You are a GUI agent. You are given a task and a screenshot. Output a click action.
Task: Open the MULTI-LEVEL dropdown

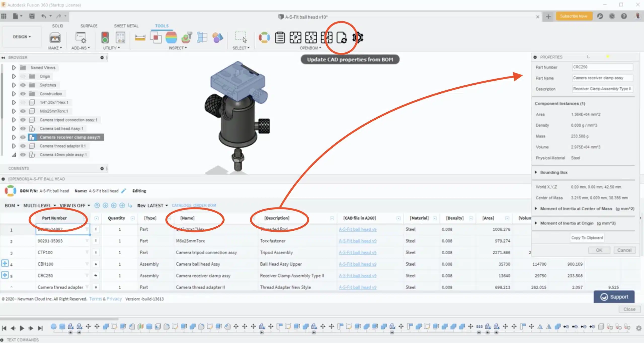pos(39,205)
